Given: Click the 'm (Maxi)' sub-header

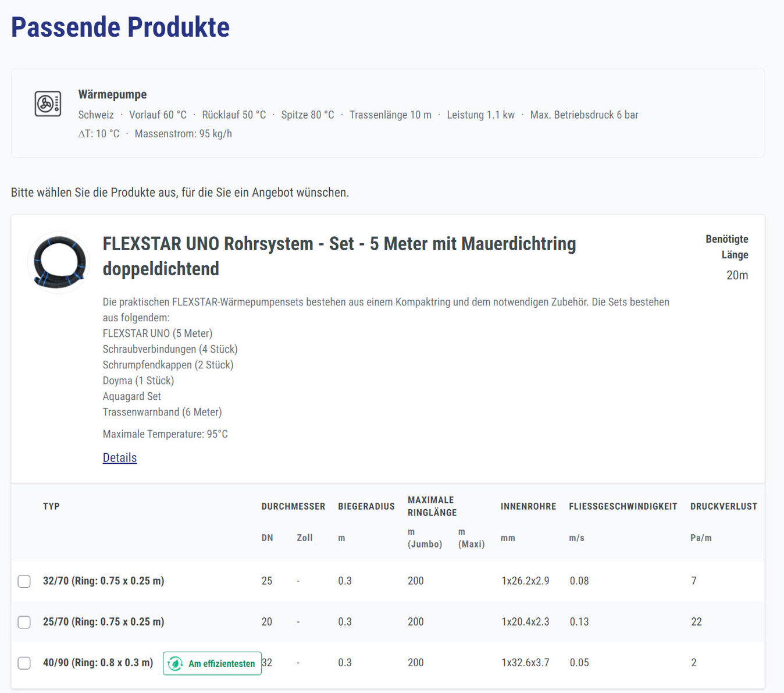Looking at the screenshot, I should coord(471,538).
